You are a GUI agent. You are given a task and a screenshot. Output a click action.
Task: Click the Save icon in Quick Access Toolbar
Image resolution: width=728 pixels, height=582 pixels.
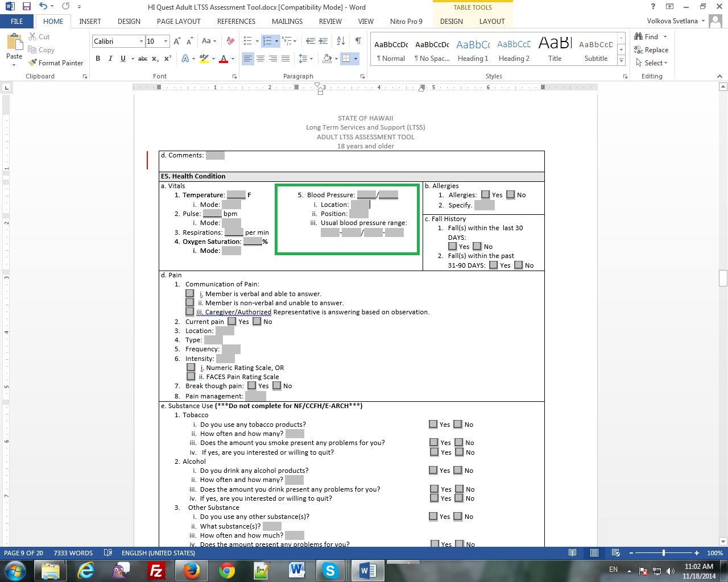(27, 7)
